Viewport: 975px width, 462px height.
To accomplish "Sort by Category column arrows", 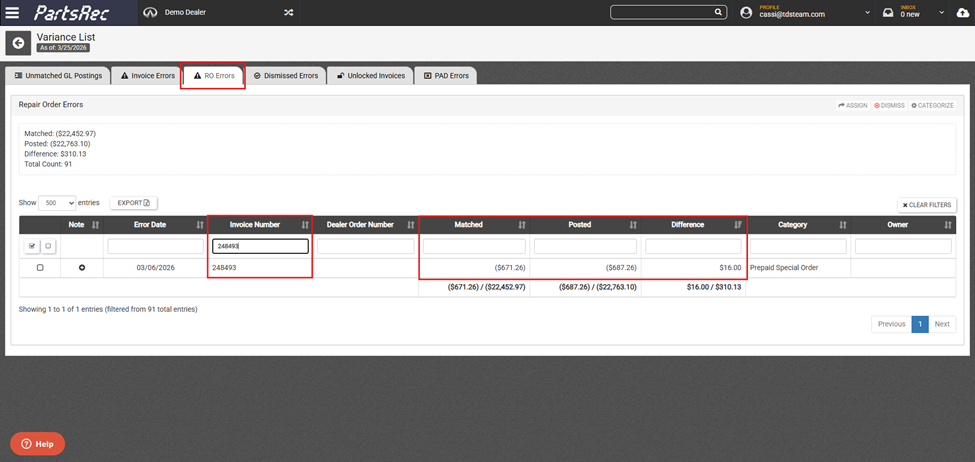I will point(843,225).
